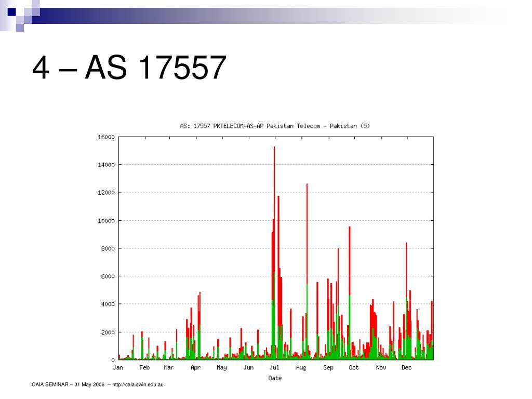Click the y-axis label 2000
The height and width of the screenshot is (399, 532).
pyautogui.click(x=108, y=332)
